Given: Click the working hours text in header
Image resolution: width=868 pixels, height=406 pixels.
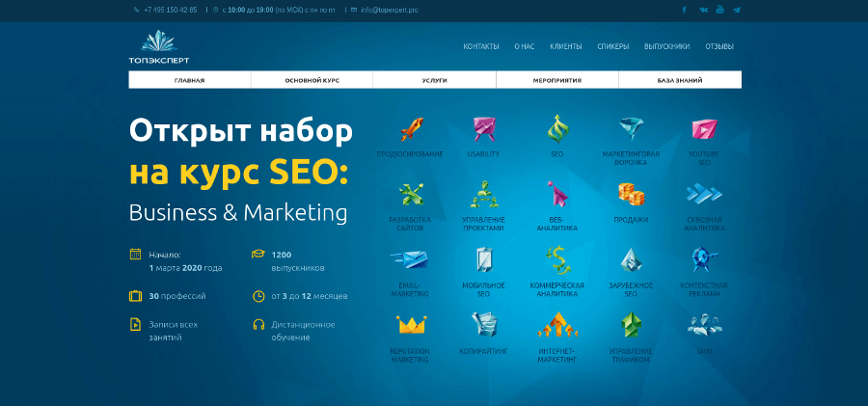Looking at the screenshot, I should (x=279, y=10).
